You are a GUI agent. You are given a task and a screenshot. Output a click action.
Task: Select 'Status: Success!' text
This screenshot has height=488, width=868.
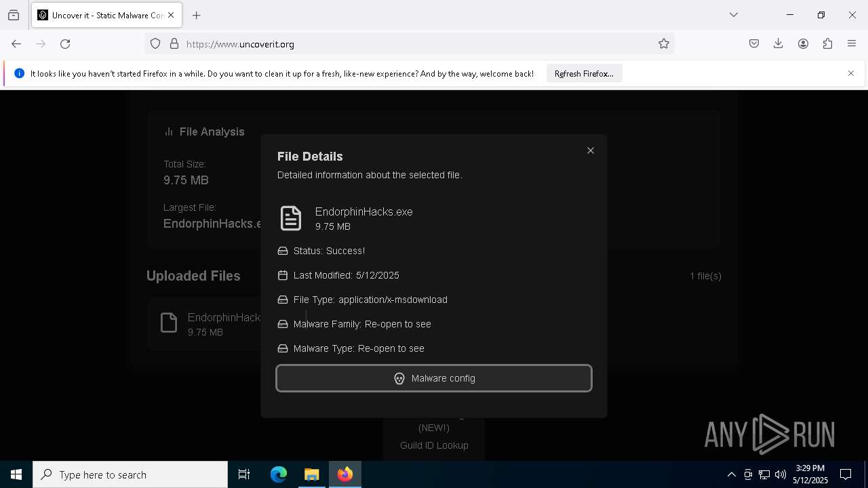329,251
